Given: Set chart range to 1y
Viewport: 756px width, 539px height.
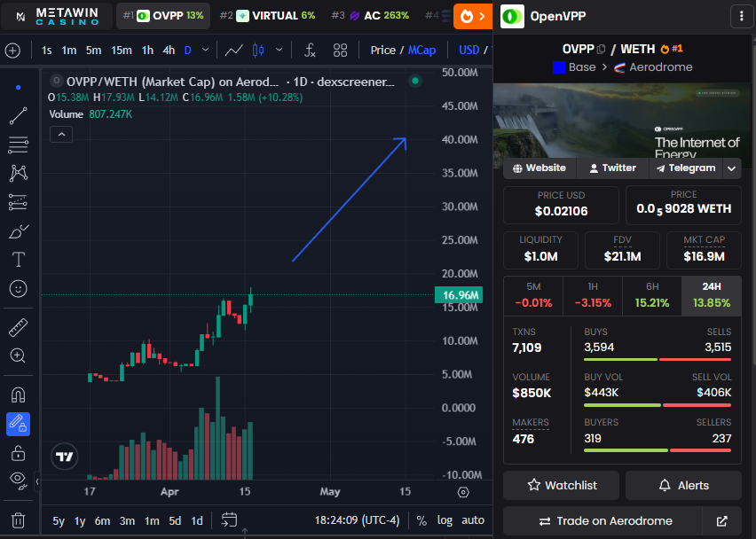Looking at the screenshot, I should pyautogui.click(x=80, y=520).
